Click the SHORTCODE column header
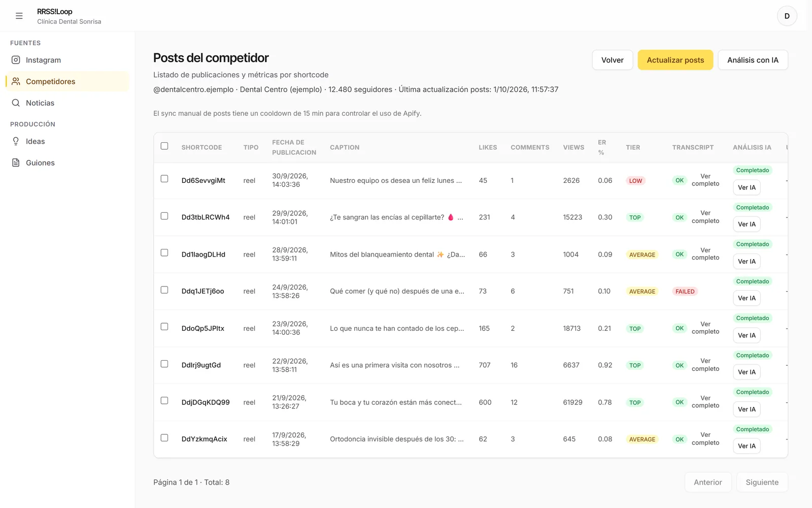 (201, 147)
